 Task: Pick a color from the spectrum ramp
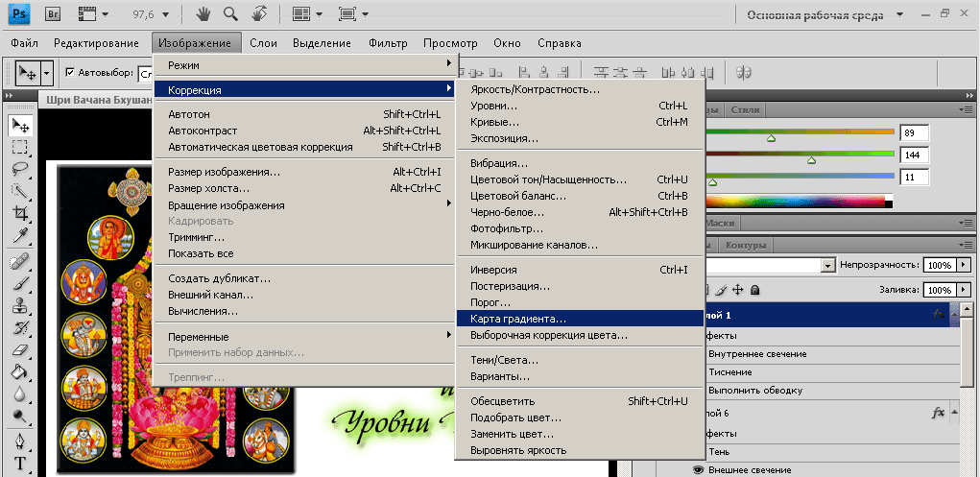click(795, 202)
